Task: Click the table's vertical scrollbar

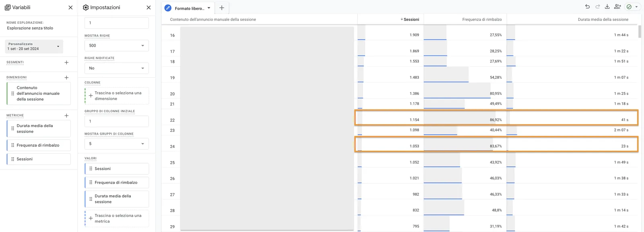Action: [x=640, y=31]
